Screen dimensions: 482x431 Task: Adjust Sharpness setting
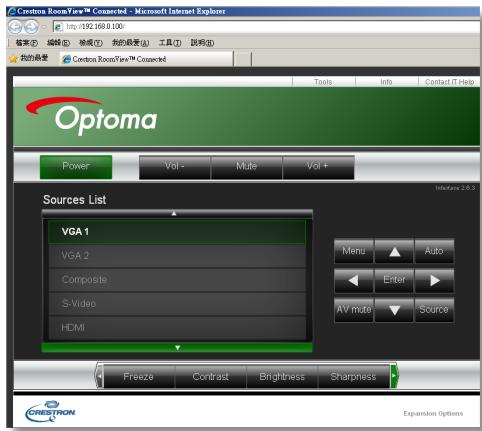pos(354,377)
